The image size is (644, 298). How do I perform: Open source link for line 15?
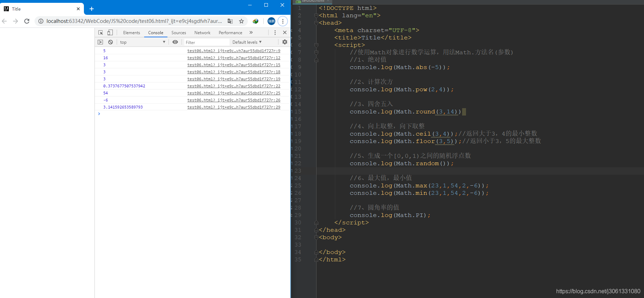(x=234, y=65)
